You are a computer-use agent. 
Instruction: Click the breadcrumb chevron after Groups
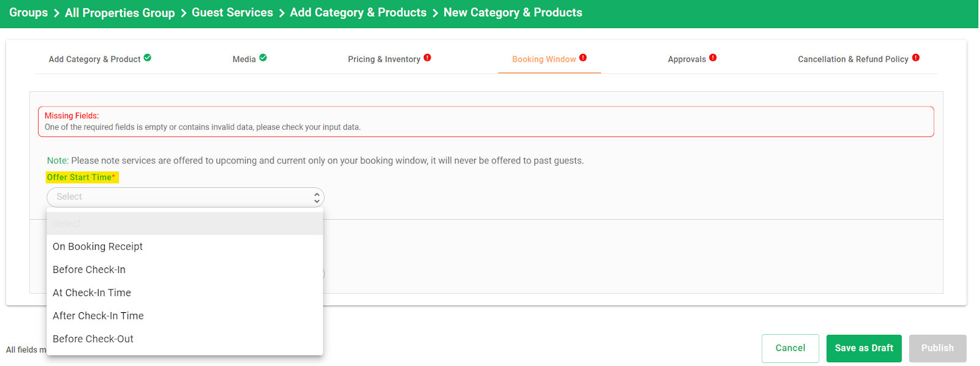point(56,13)
